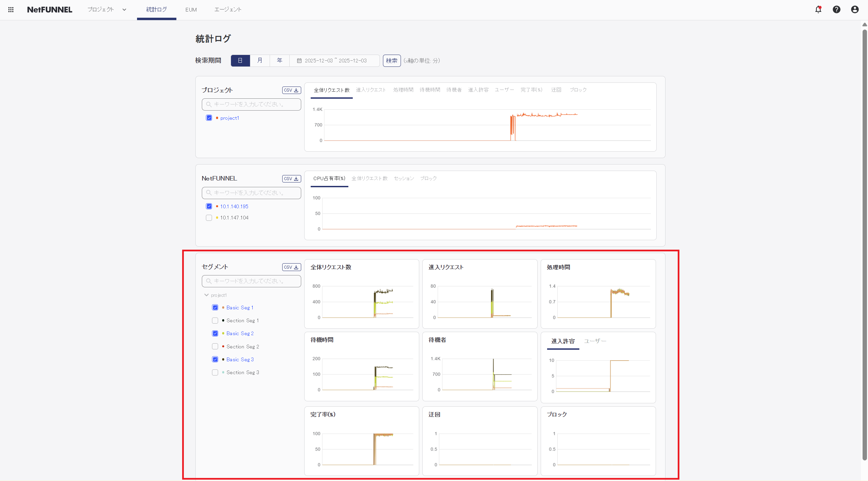
Task: Open the notification bell
Action: (818, 9)
